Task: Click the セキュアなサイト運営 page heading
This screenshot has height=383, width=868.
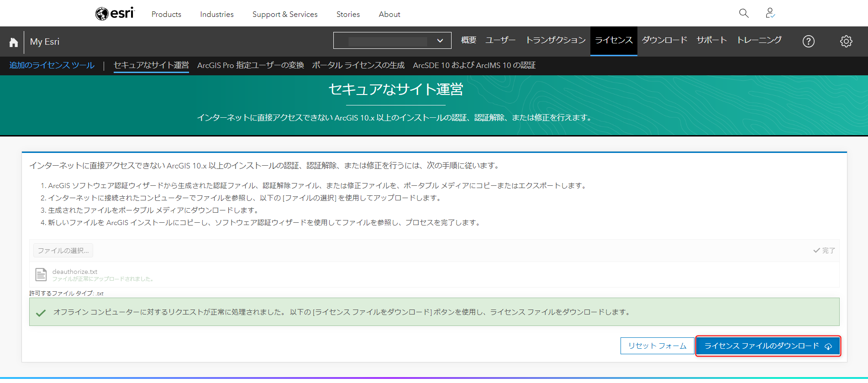Action: point(396,89)
